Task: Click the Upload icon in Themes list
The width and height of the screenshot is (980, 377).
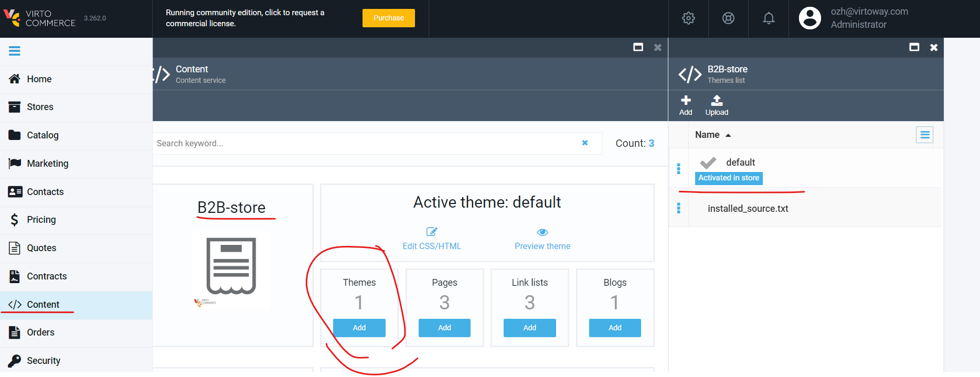Action: pyautogui.click(x=717, y=105)
